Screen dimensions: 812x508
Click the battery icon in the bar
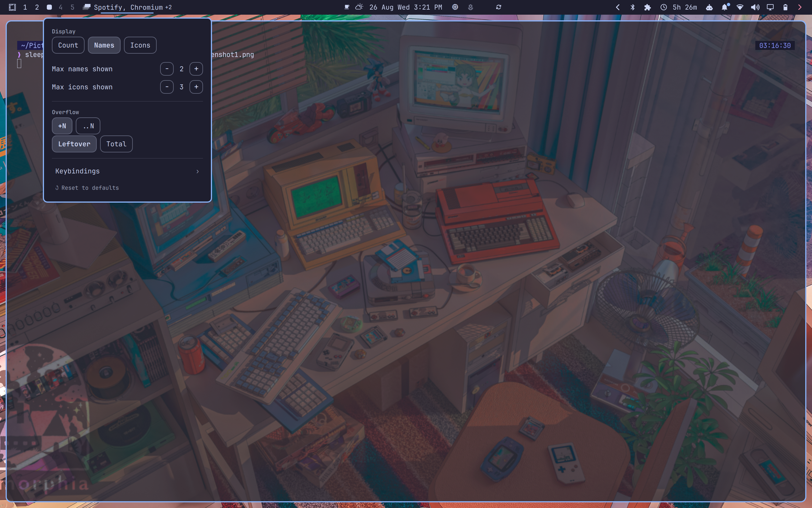(x=785, y=7)
